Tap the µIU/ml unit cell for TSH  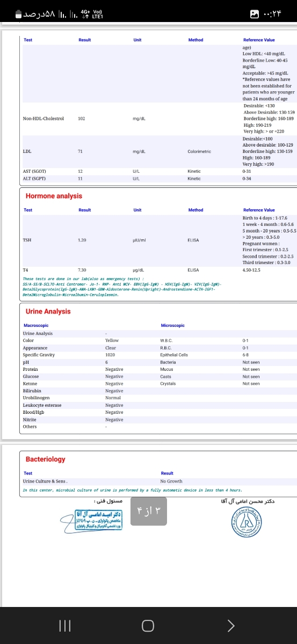click(x=140, y=240)
